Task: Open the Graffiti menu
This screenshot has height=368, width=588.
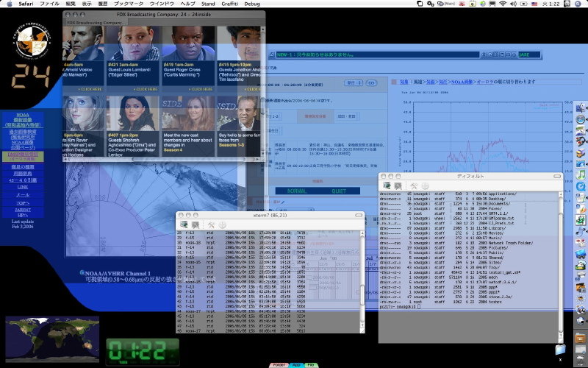Action: (x=226, y=4)
